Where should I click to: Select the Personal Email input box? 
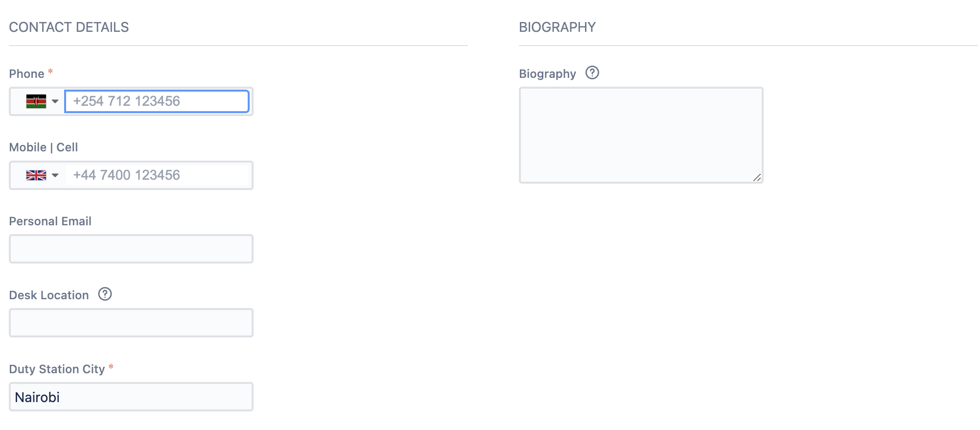(131, 249)
